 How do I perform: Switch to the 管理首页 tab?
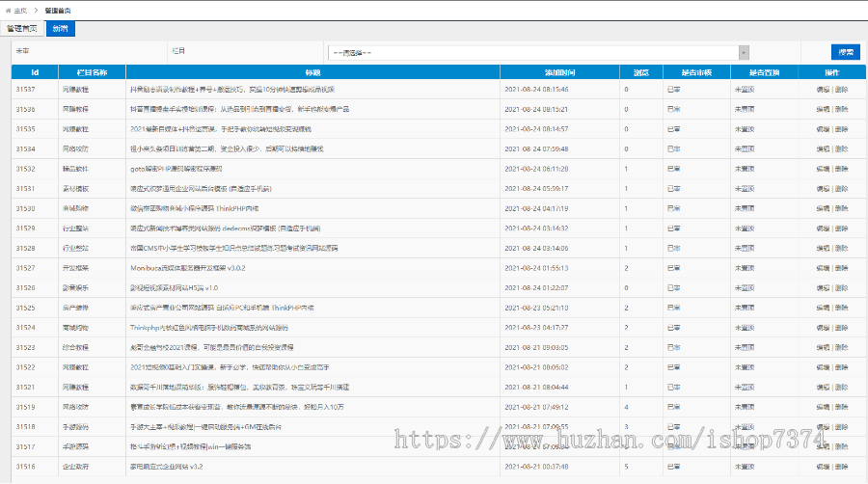click(22, 29)
